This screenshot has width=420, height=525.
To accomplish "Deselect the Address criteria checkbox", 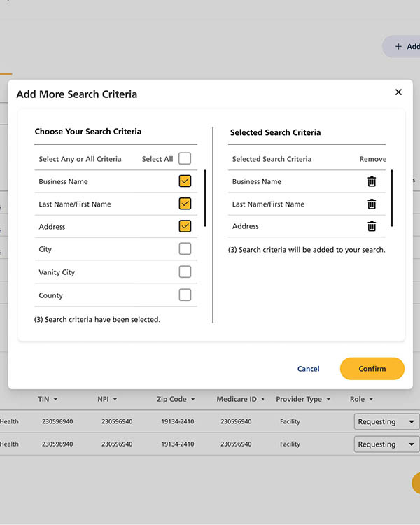I will (185, 226).
